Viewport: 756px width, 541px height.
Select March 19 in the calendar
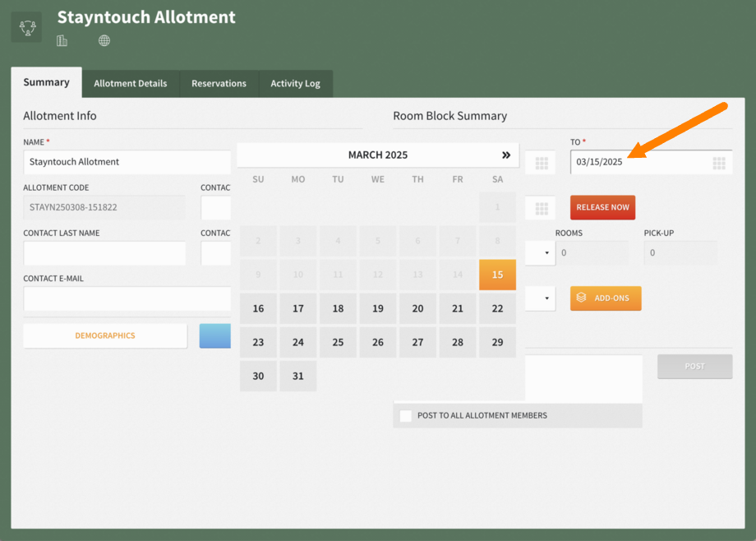(x=378, y=308)
